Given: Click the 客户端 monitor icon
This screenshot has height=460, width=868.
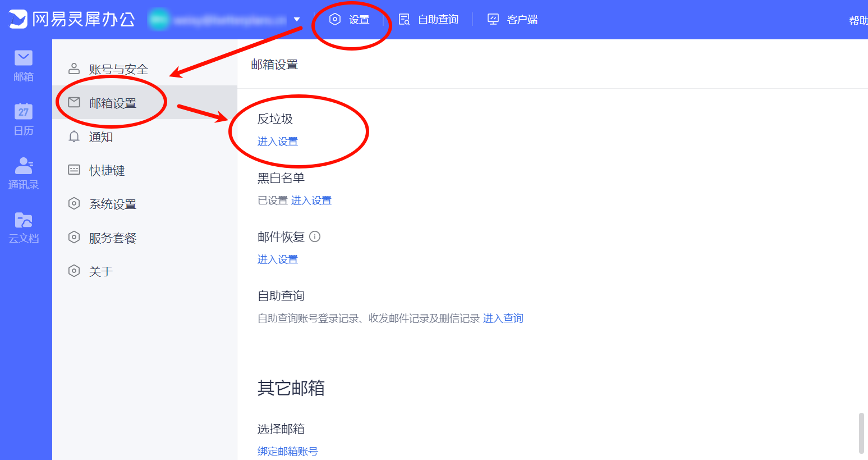Looking at the screenshot, I should tap(493, 20).
